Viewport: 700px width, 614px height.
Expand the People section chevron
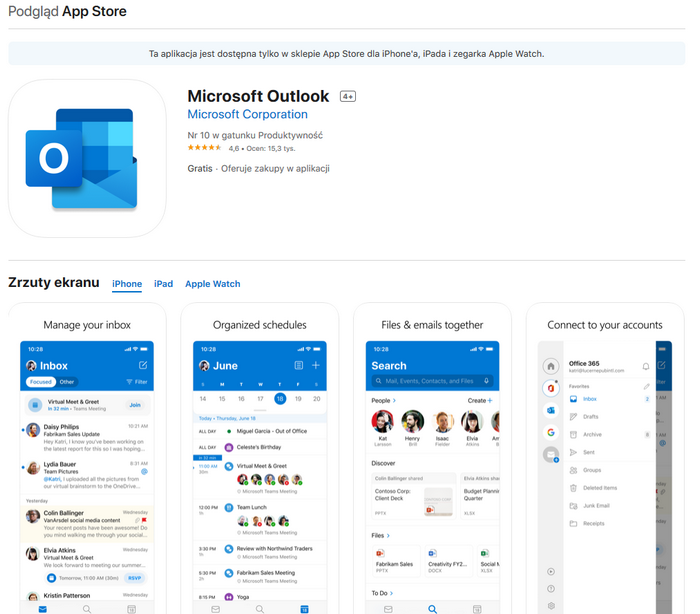(x=394, y=401)
